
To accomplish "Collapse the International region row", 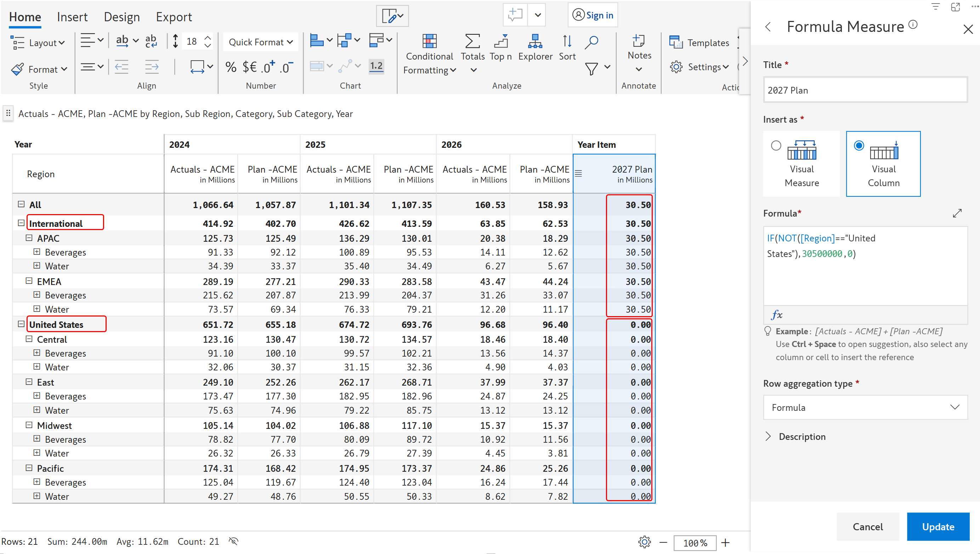I will (x=21, y=223).
